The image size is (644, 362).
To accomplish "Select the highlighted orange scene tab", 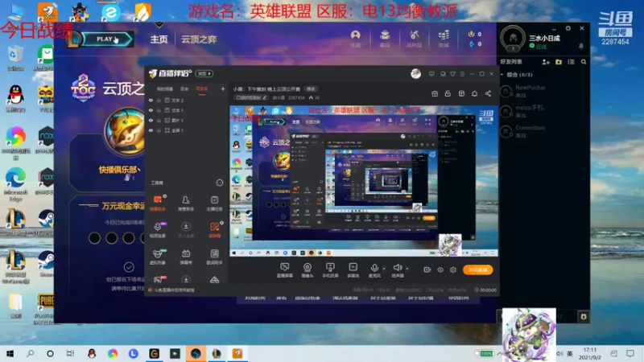I will pyautogui.click(x=202, y=89).
